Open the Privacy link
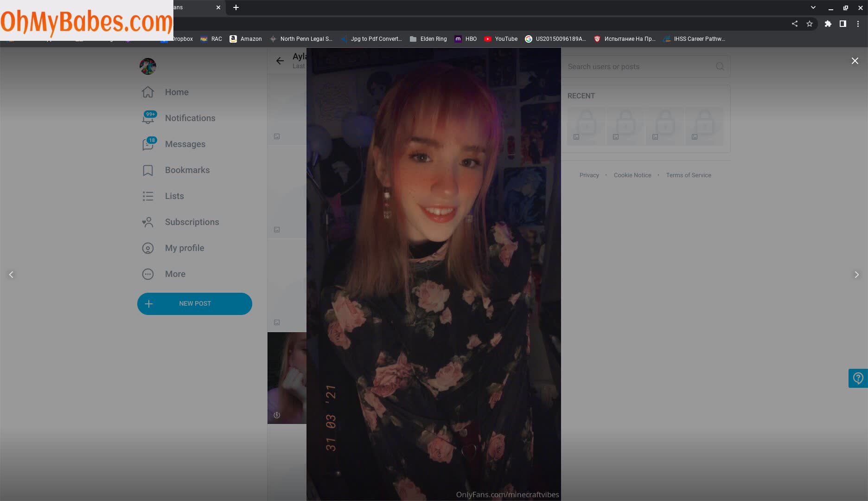Screen dimensions: 868x501 click(x=589, y=175)
